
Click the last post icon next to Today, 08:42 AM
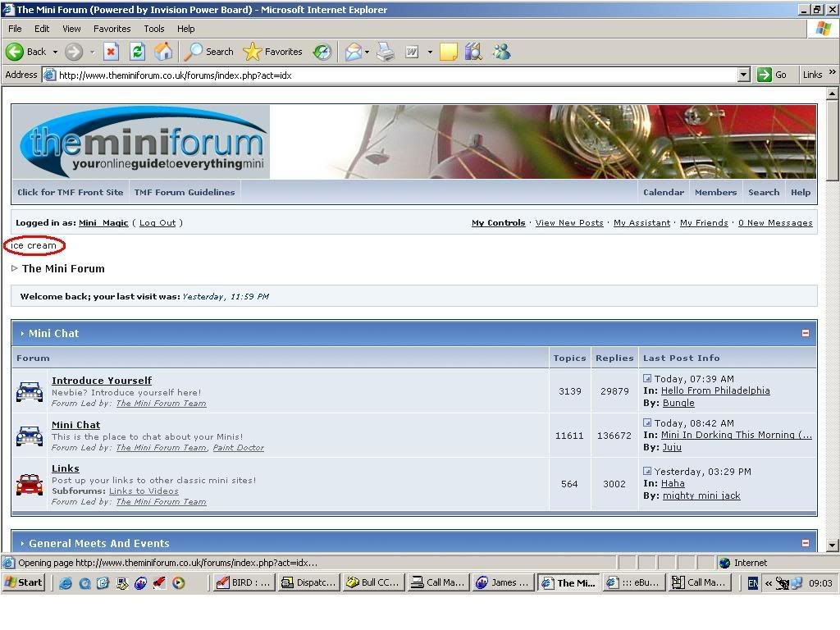coord(647,422)
